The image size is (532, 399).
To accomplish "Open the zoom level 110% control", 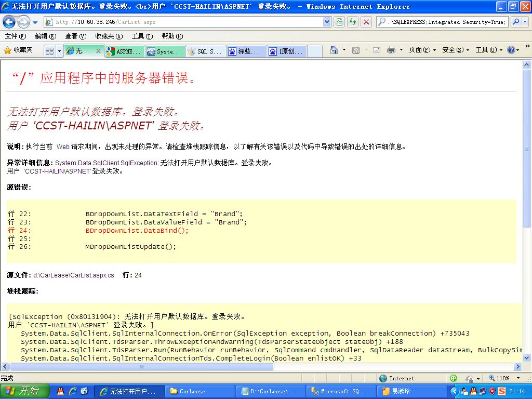I will coord(503,378).
